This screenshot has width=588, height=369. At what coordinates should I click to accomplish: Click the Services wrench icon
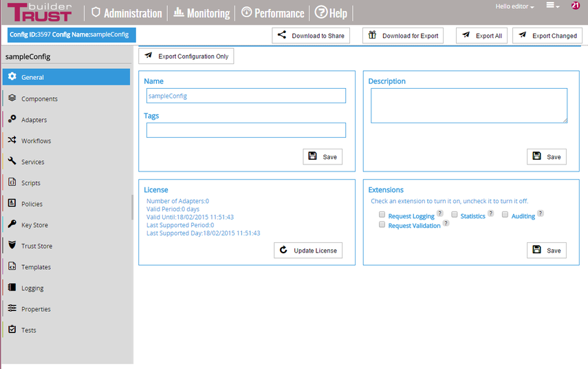[12, 161]
